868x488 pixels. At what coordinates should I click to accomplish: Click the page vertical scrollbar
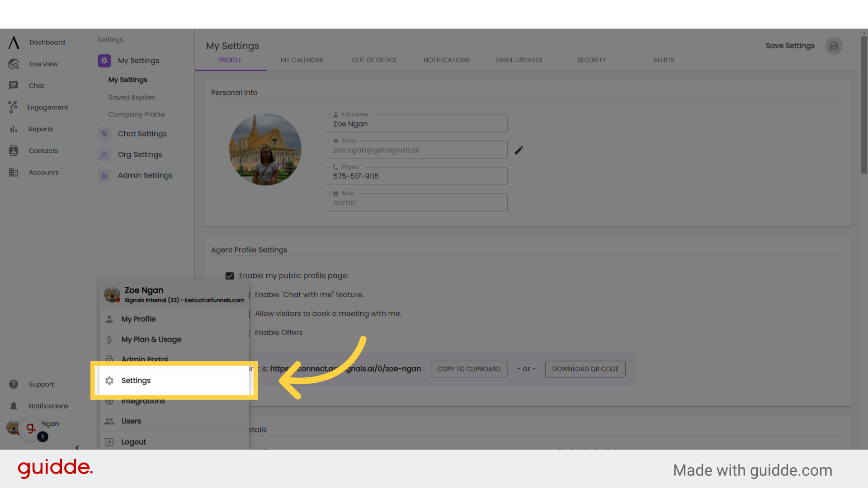tap(864, 105)
